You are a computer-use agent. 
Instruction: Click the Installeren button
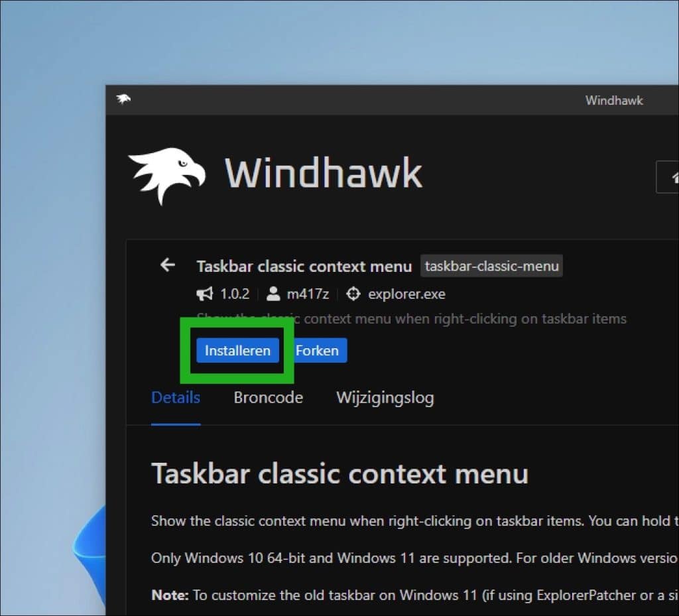[237, 350]
